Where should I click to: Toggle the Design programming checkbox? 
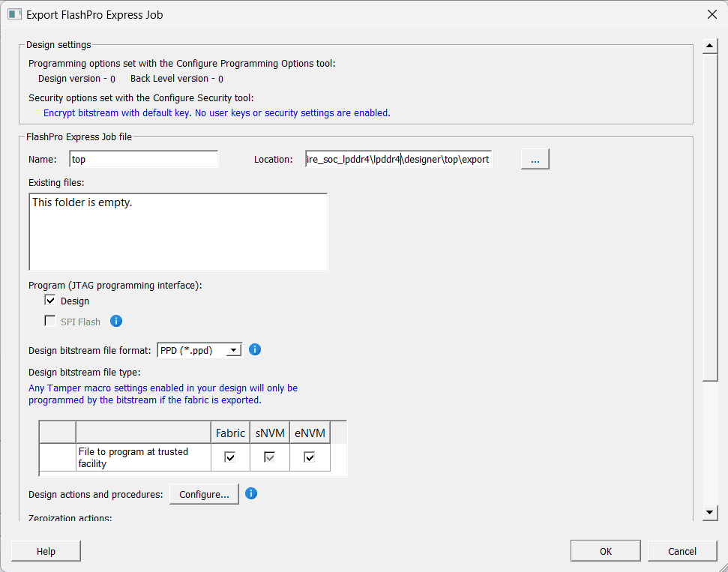[50, 301]
